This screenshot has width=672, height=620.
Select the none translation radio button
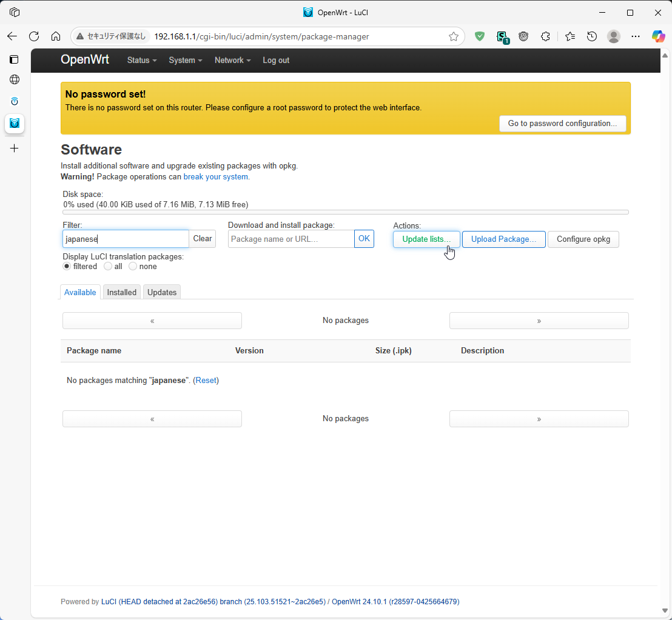(133, 266)
